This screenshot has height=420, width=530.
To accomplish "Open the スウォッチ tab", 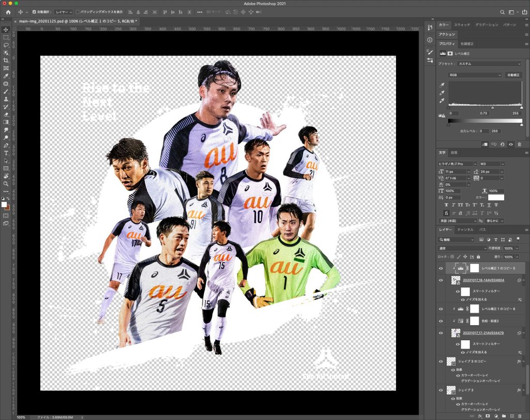I will (x=462, y=25).
